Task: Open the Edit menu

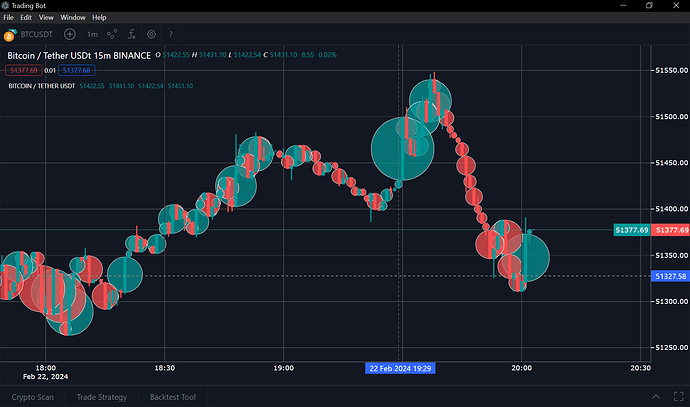Action: 26,18
